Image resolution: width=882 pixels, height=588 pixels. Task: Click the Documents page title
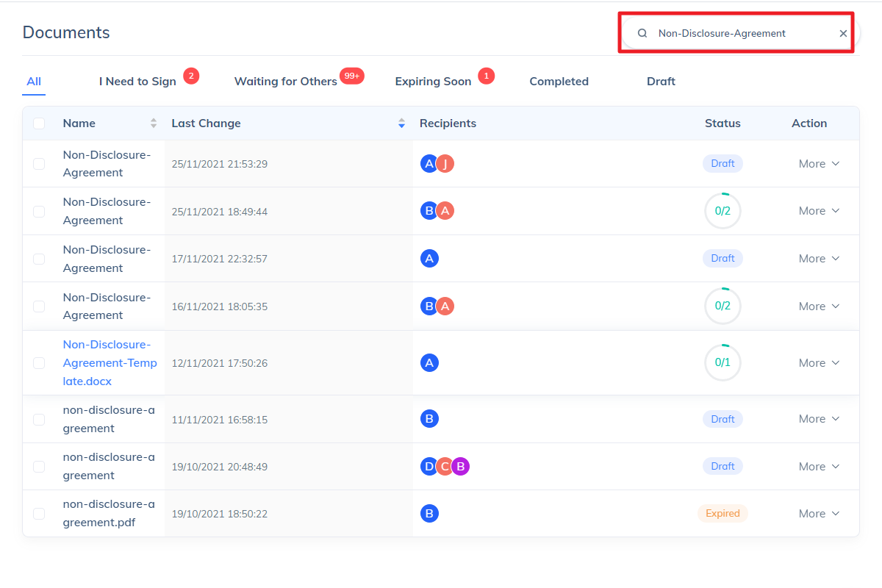pyautogui.click(x=66, y=32)
